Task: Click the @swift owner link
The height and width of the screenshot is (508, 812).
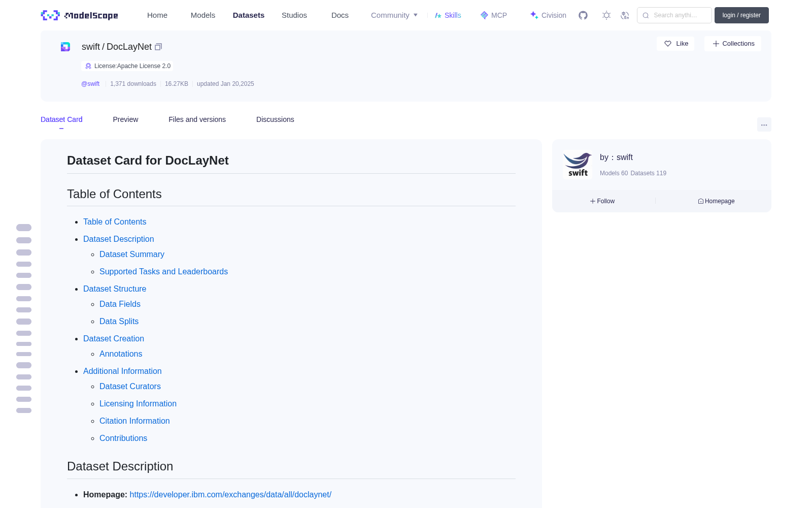Action: point(90,84)
